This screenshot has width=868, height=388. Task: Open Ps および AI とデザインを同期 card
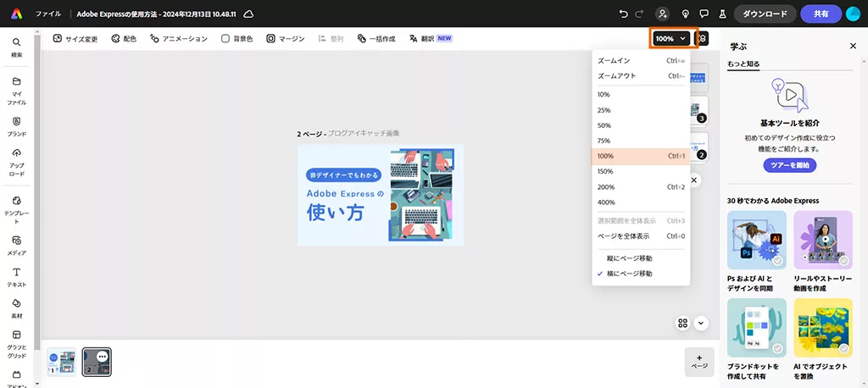tap(757, 252)
